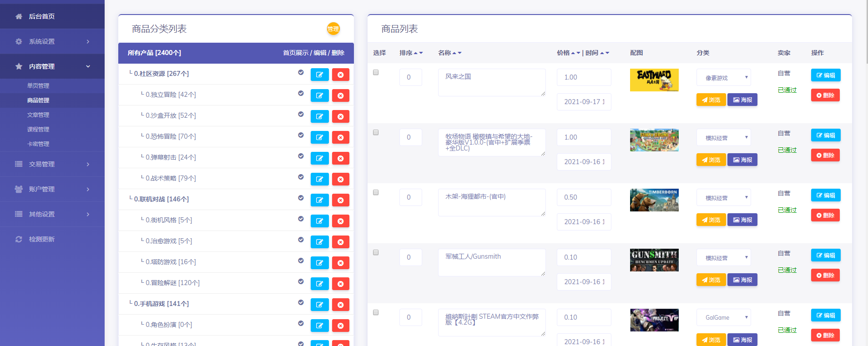Click the price field of 风来之国
868x346 pixels.
click(584, 77)
